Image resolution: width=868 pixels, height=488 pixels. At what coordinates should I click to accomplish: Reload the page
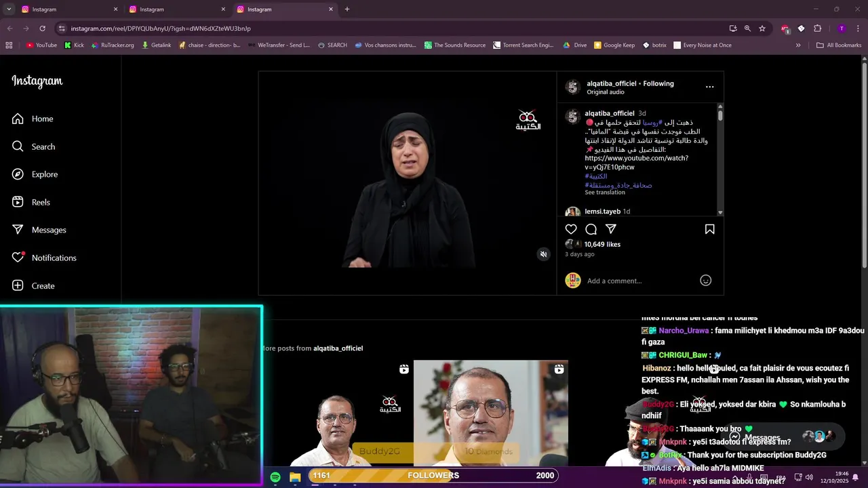(42, 28)
